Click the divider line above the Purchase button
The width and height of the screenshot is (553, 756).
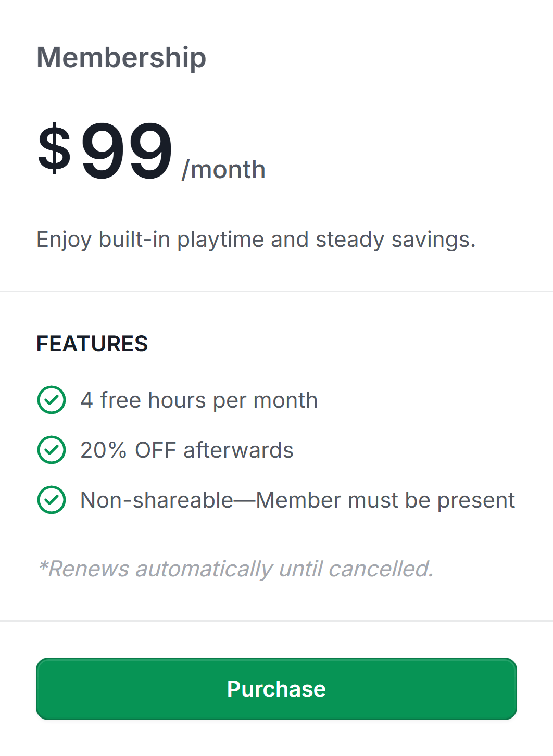coord(276,621)
